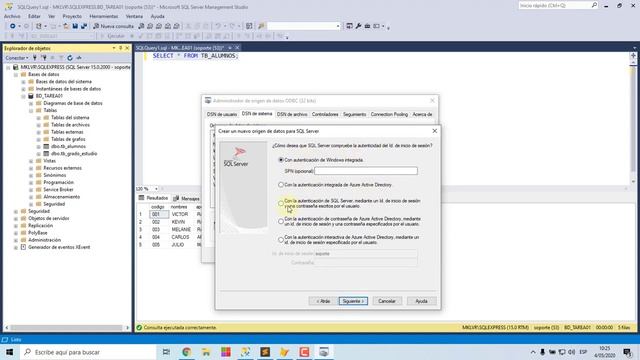Click the Cancelar button in the wizard
Image resolution: width=640 pixels, height=360 pixels.
tap(387, 301)
